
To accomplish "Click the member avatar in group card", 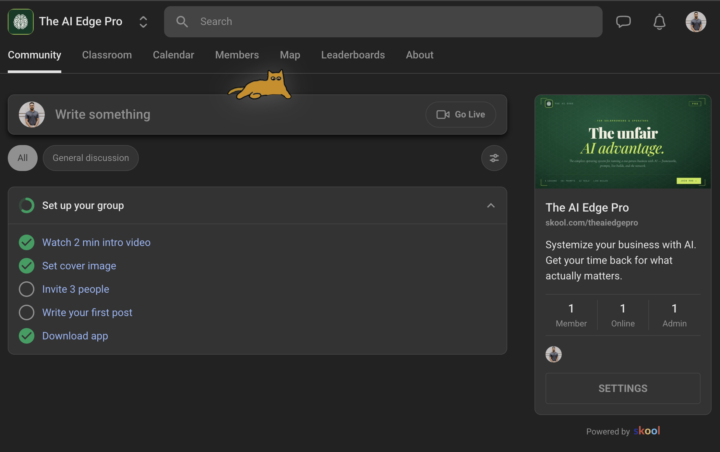I will (x=553, y=354).
